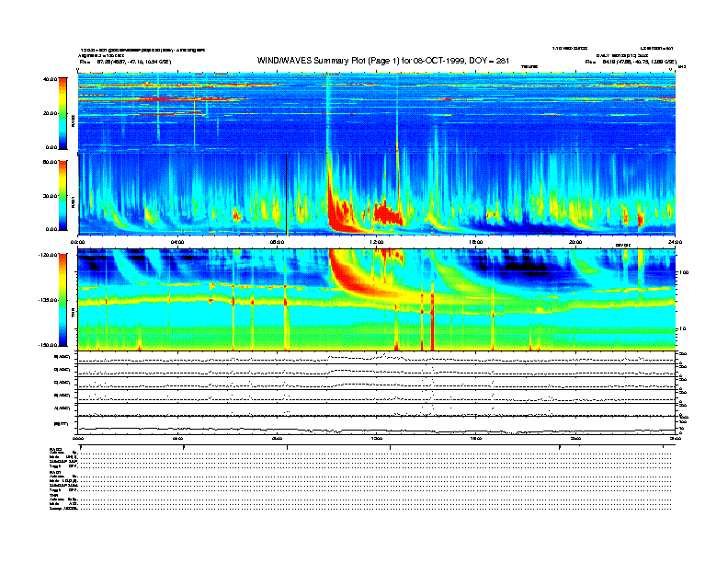Click the RAD1 panel color scale bar
Viewport: 728px width, 563px height.
pyautogui.click(x=63, y=195)
